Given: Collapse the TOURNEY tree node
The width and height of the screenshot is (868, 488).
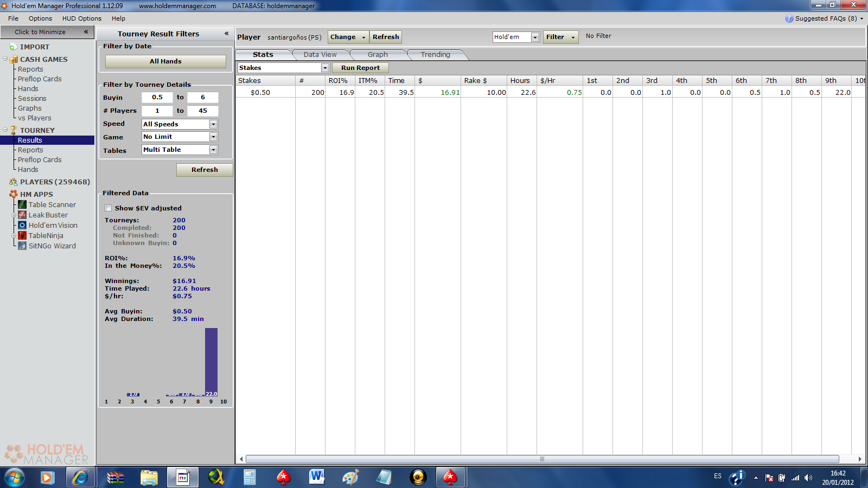Looking at the screenshot, I should tap(5, 130).
